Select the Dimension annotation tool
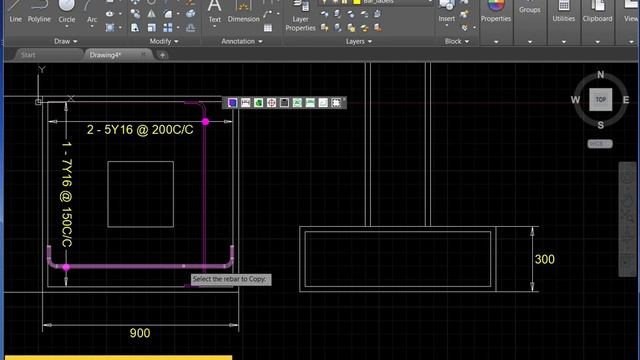The height and width of the screenshot is (360, 640). click(x=244, y=11)
